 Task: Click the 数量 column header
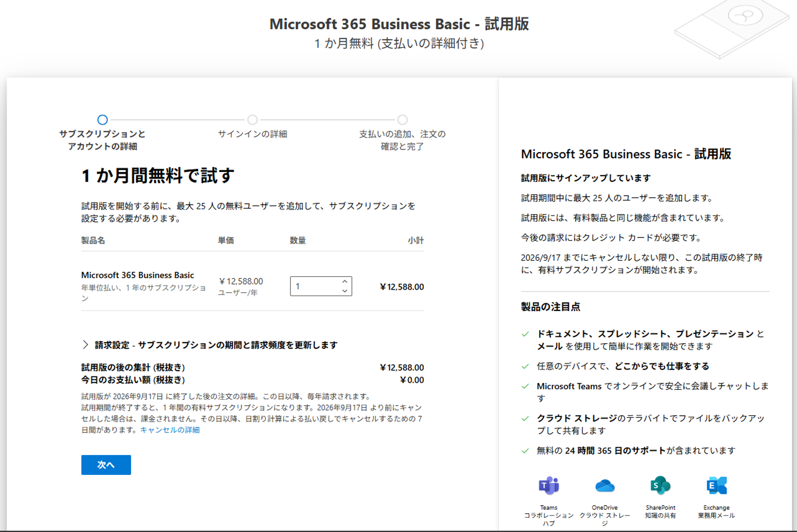[x=298, y=240]
